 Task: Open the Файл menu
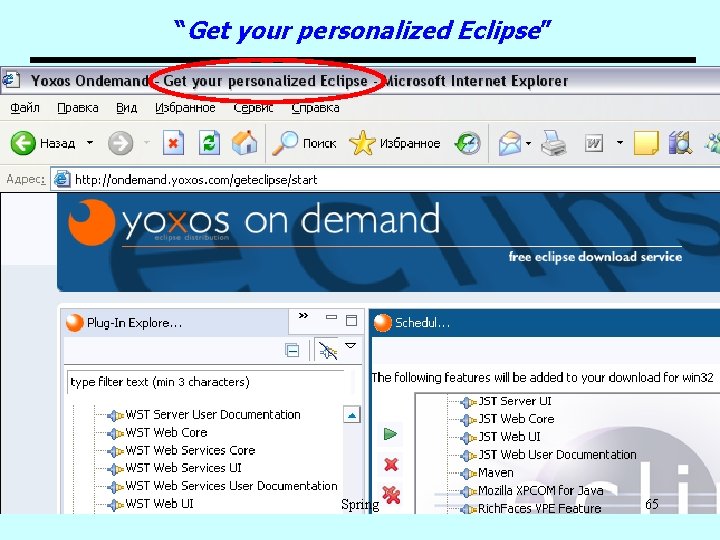(25, 108)
